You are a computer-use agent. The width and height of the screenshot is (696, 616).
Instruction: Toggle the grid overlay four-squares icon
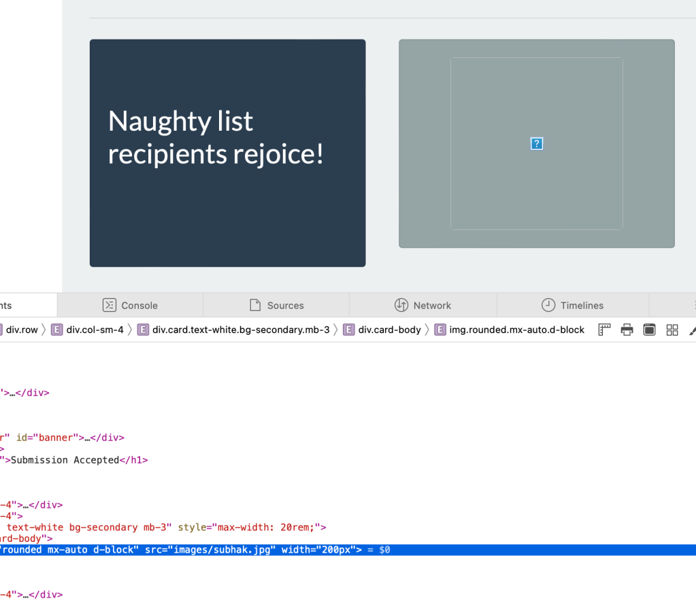tap(672, 330)
